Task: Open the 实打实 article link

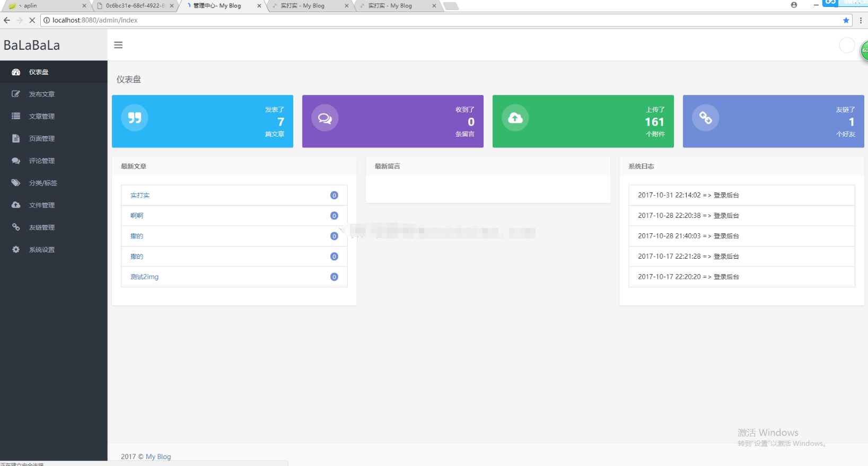Action: coord(140,195)
